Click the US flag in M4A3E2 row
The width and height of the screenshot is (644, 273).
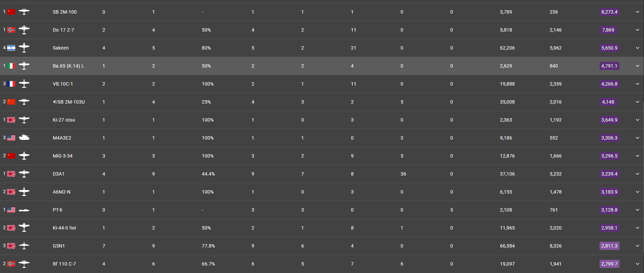click(x=11, y=138)
